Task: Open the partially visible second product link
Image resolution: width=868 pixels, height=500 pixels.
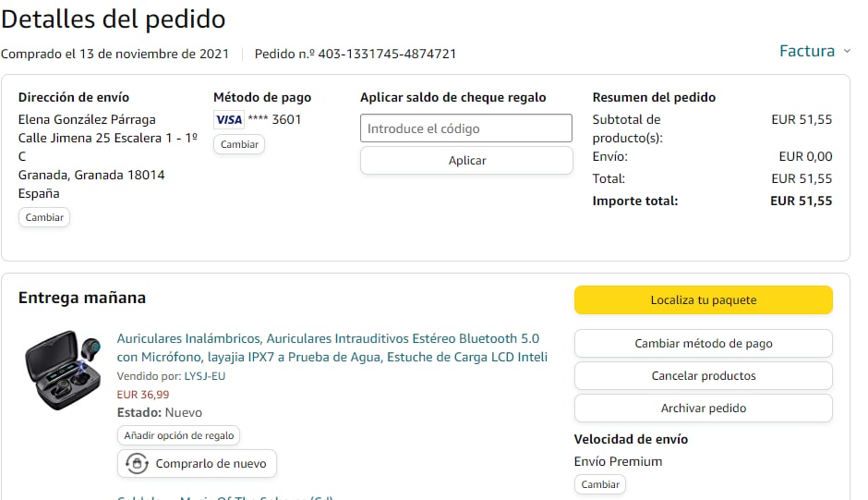Action: (224, 497)
